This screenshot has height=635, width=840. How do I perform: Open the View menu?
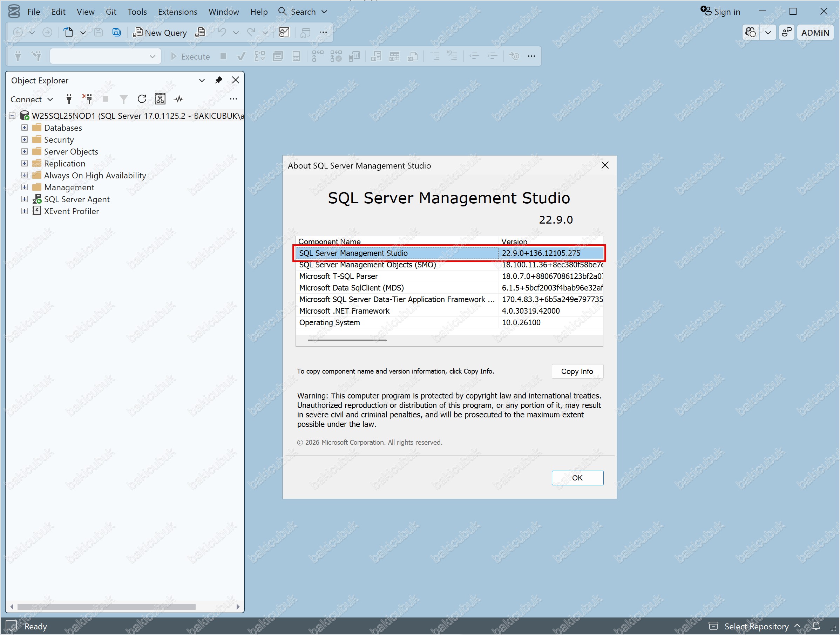(x=86, y=12)
